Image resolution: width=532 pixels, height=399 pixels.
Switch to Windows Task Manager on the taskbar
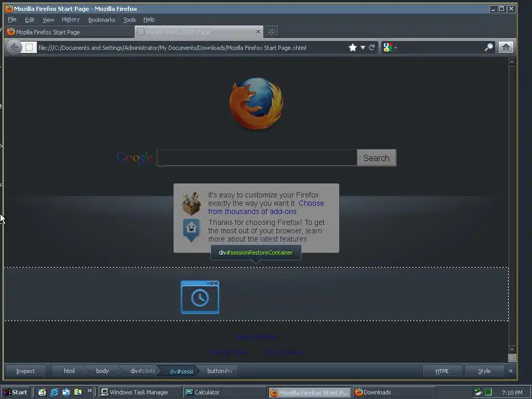pyautogui.click(x=140, y=392)
